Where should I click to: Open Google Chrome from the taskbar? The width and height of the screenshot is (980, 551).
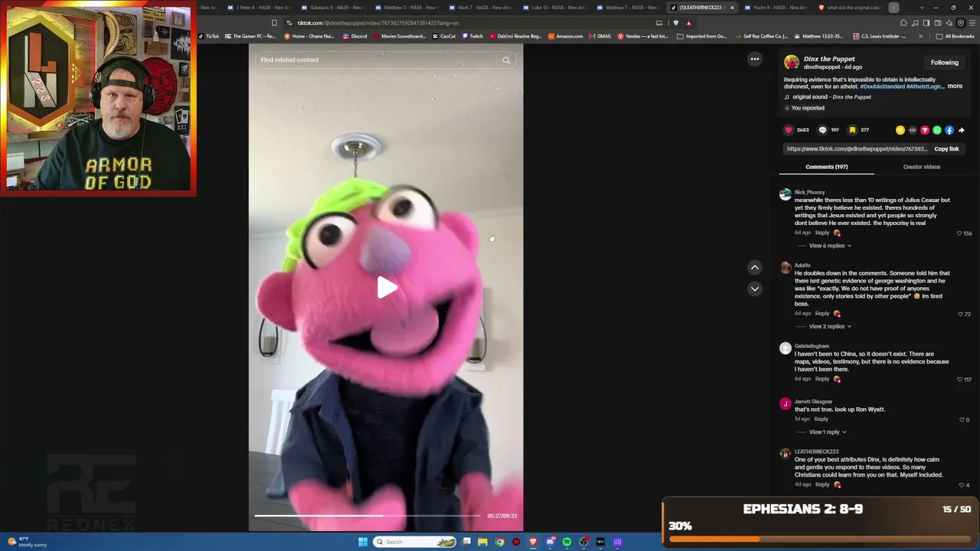click(499, 542)
